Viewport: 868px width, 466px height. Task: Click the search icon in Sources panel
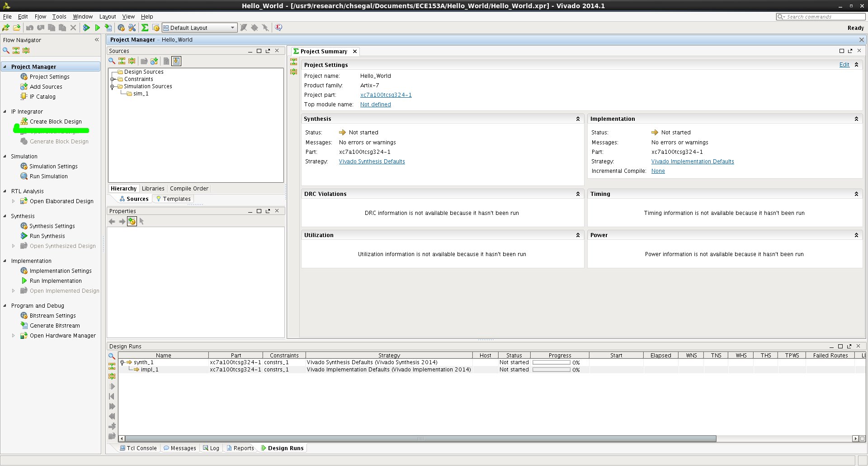[112, 61]
